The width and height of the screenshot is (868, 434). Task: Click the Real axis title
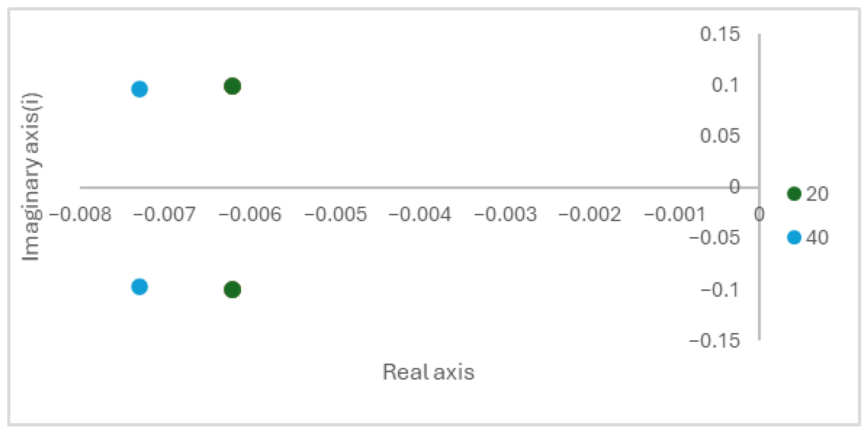click(428, 372)
